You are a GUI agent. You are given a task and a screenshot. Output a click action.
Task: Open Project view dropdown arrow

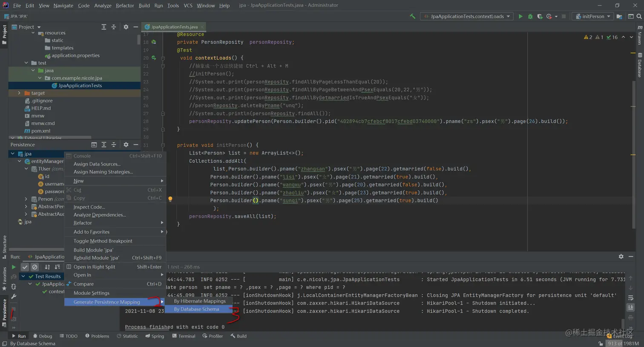pyautogui.click(x=39, y=27)
